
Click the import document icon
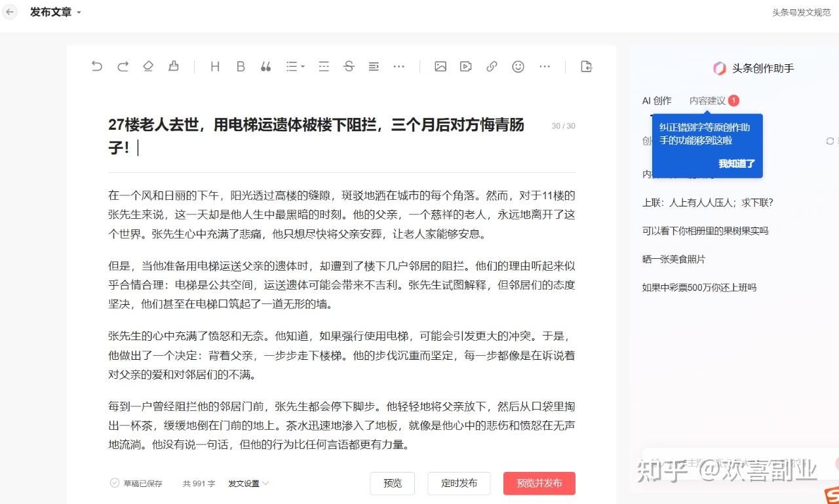(587, 66)
